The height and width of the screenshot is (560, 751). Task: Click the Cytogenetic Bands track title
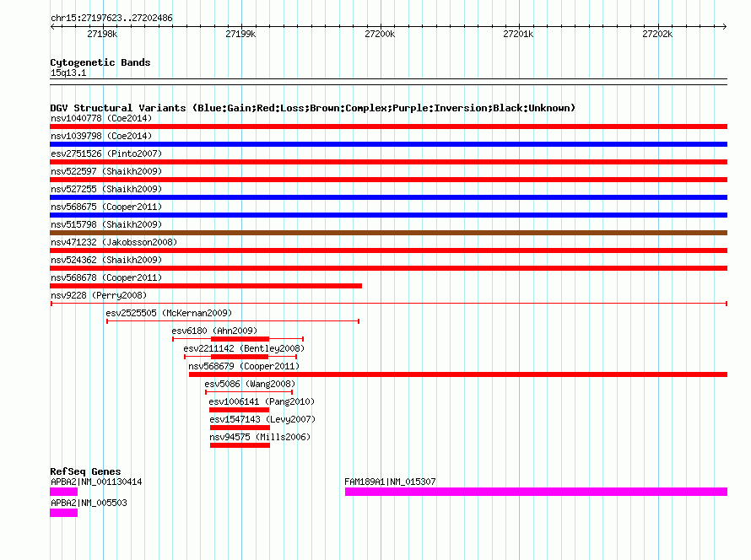point(100,62)
